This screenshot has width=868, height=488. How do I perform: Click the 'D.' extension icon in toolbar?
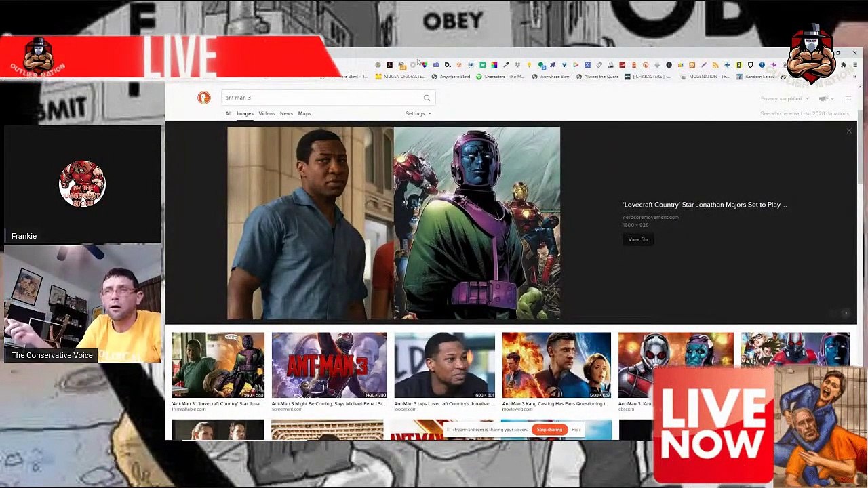(448, 65)
